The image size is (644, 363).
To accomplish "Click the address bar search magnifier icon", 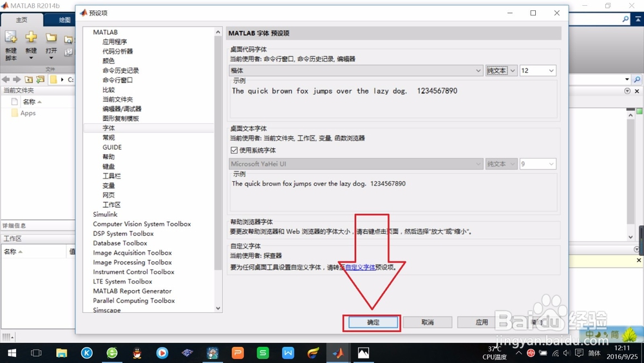I will coord(637,79).
